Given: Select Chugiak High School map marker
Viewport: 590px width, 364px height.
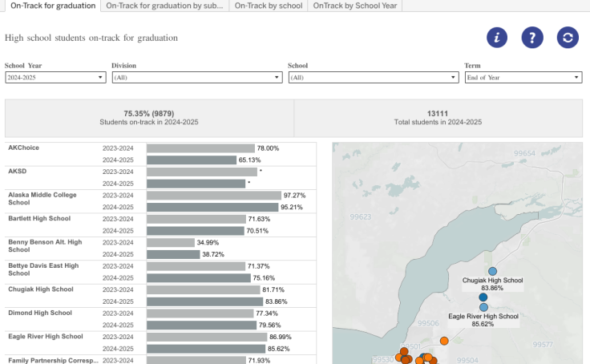Looking at the screenshot, I should click(x=492, y=272).
